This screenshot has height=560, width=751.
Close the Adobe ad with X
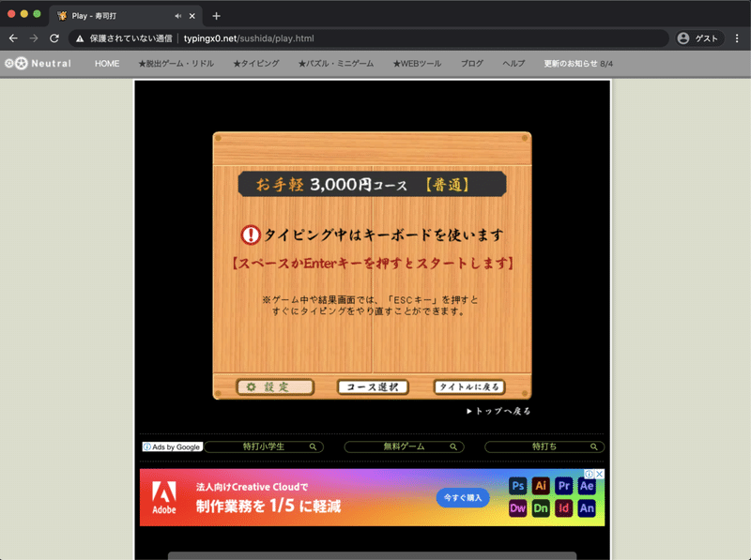point(600,474)
